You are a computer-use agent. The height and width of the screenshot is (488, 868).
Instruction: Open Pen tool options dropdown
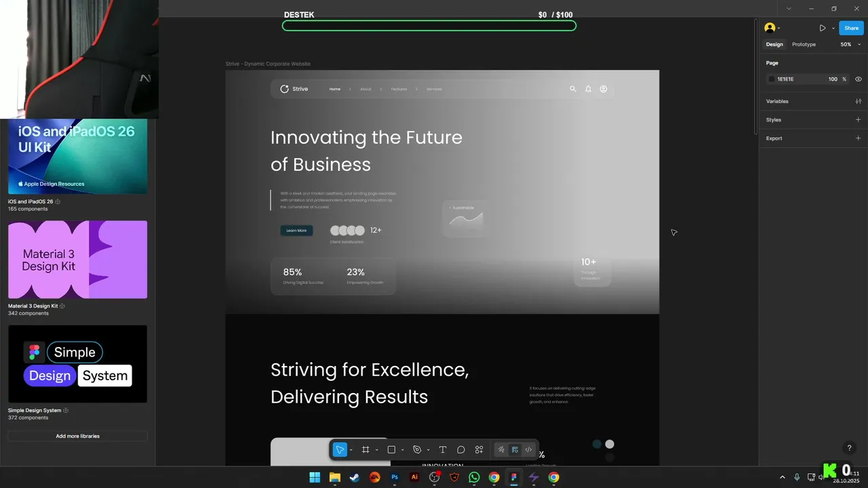pos(428,450)
